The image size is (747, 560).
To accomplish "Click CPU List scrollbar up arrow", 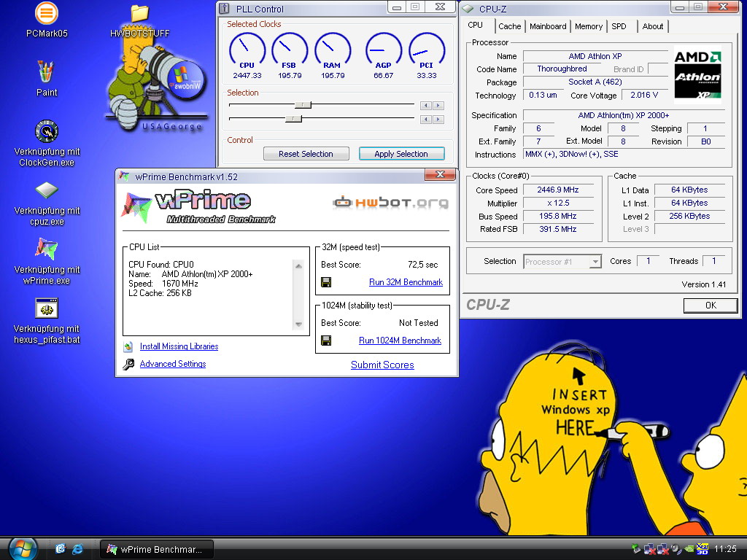I will pyautogui.click(x=298, y=265).
